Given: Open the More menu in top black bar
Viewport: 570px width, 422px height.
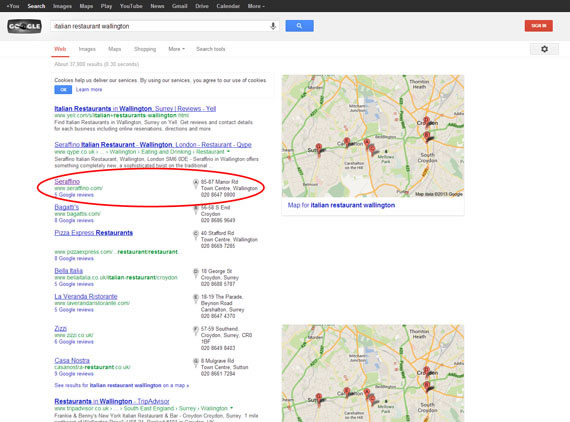Looking at the screenshot, I should tap(256, 6).
